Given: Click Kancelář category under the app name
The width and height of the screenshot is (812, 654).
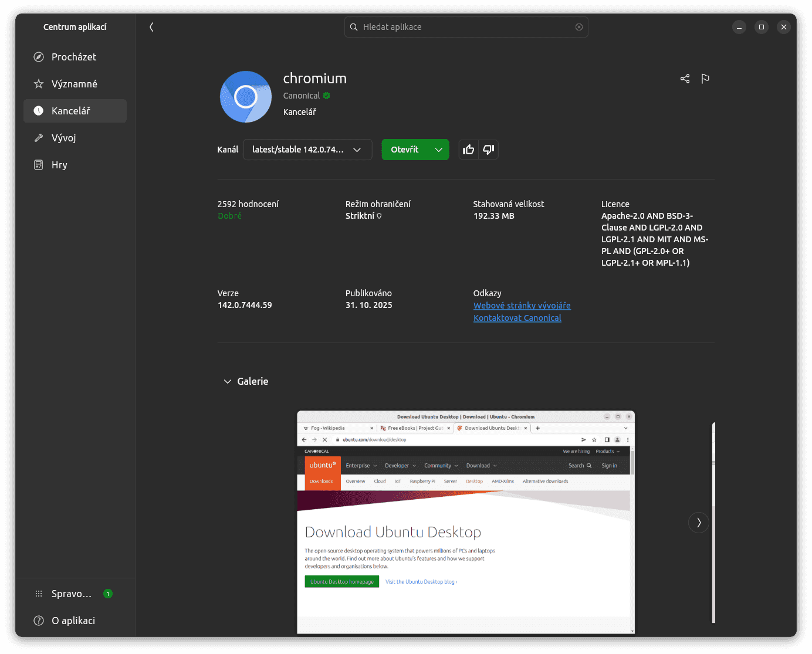Looking at the screenshot, I should pos(300,112).
